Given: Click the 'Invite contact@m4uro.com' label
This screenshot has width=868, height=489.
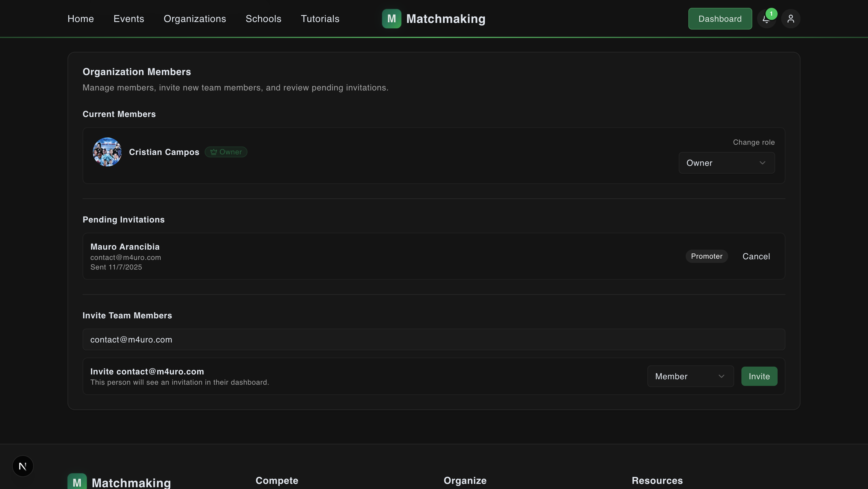Looking at the screenshot, I should 147,371.
